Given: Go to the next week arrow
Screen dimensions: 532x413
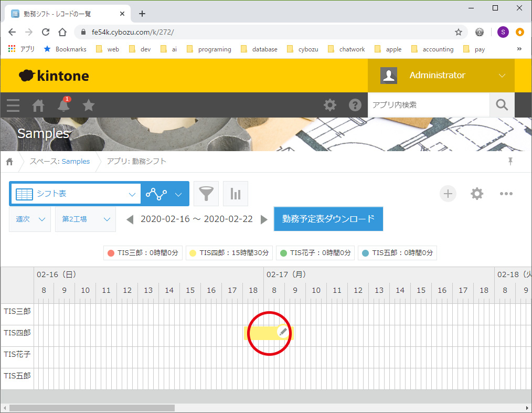Looking at the screenshot, I should [264, 219].
